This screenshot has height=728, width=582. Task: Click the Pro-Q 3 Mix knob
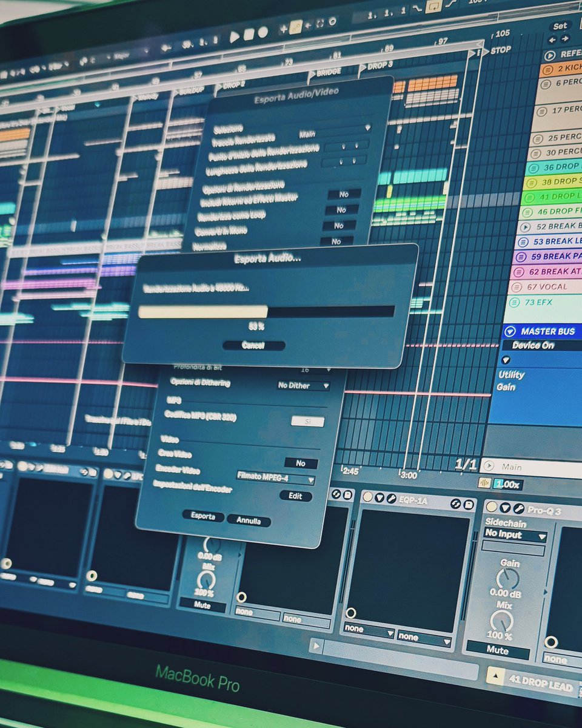pos(502,621)
